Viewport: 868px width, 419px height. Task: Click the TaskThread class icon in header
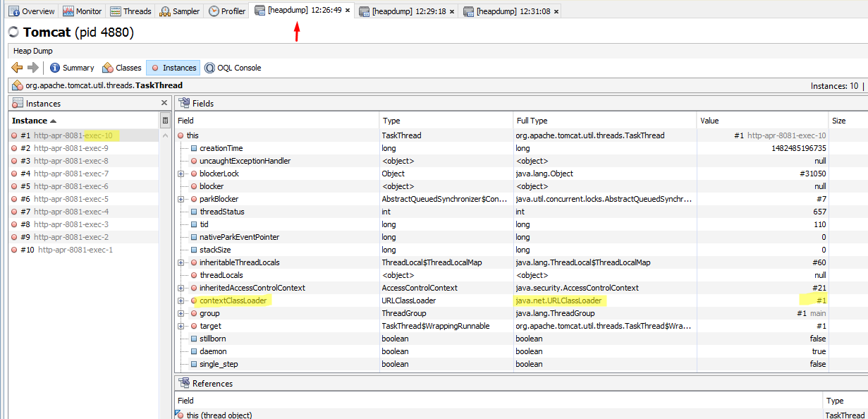[x=18, y=85]
